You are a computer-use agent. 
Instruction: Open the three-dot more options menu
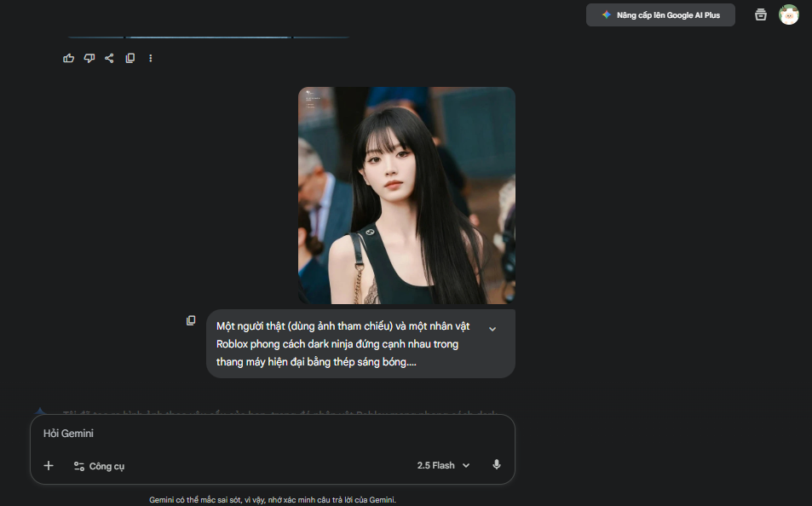tap(151, 58)
